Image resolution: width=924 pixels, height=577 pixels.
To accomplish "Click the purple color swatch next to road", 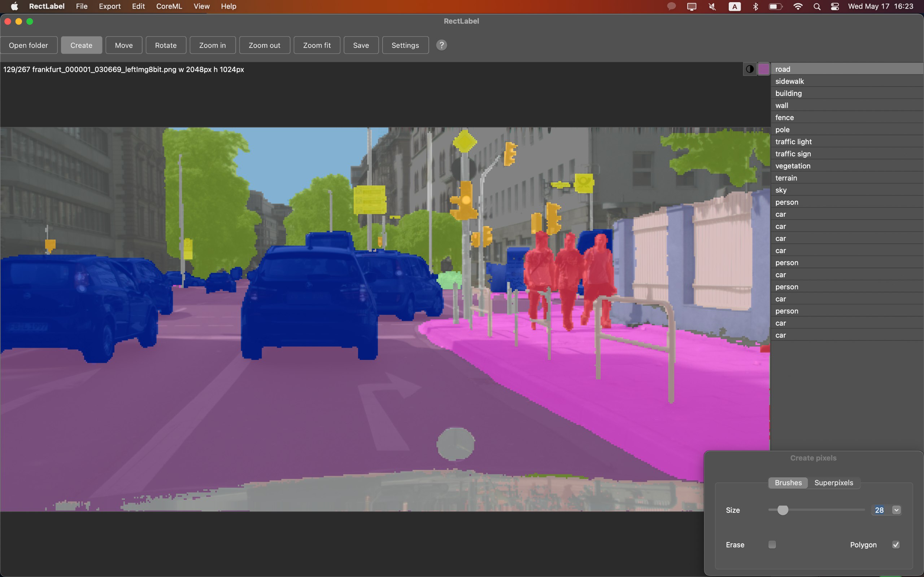I will click(x=763, y=69).
